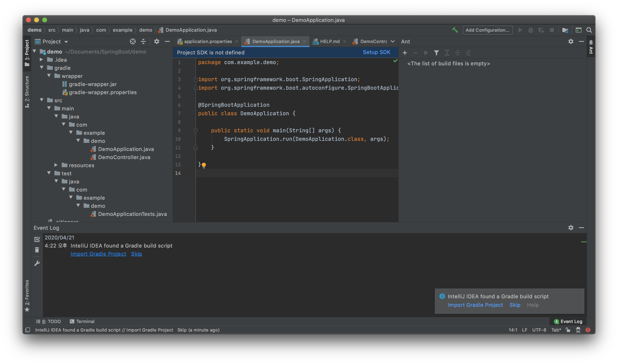Collapse all in the Project panel toolbar
Image resolution: width=618 pixels, height=364 pixels.
pos(143,41)
